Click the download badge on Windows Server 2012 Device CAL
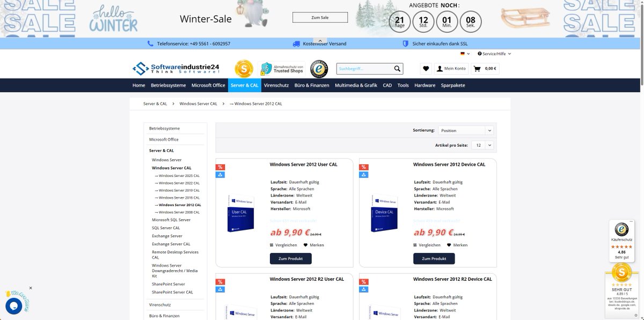This screenshot has width=644, height=320. (x=364, y=174)
